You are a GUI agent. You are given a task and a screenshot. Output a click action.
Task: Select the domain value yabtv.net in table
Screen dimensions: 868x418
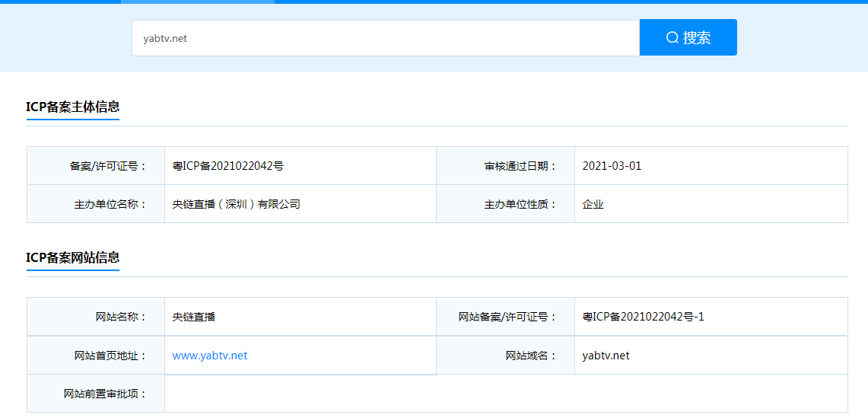point(606,356)
